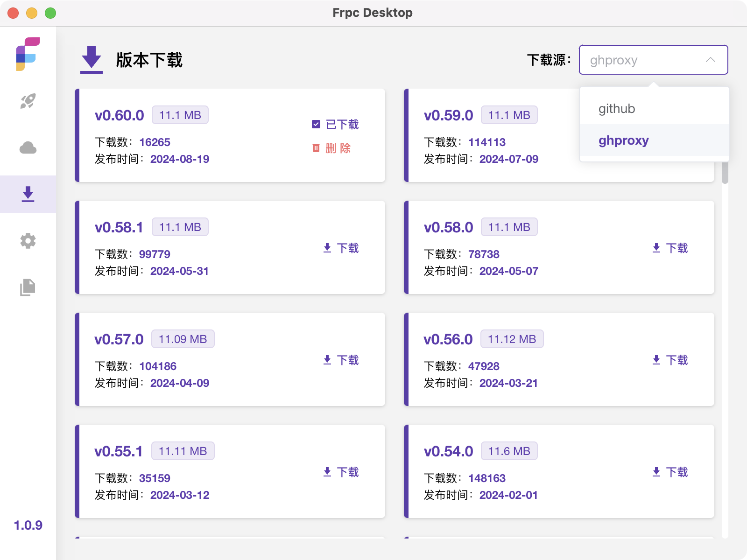Click the release date 2024-05-07
747x560 pixels.
(509, 271)
